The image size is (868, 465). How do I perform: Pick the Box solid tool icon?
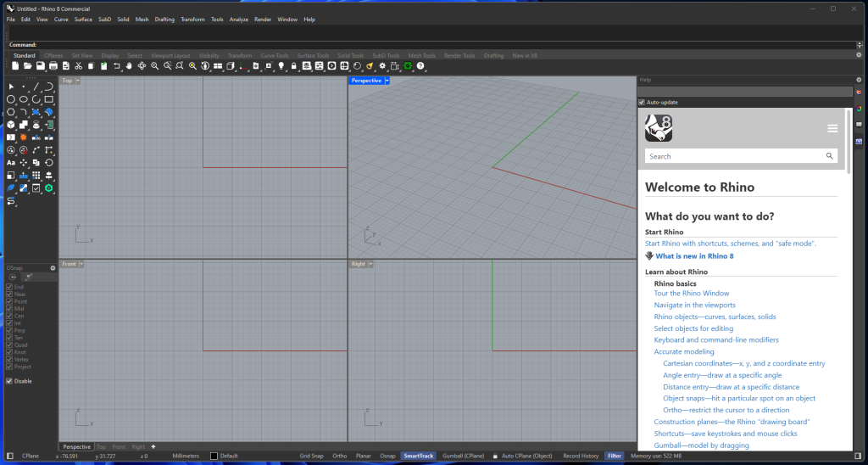(10, 125)
